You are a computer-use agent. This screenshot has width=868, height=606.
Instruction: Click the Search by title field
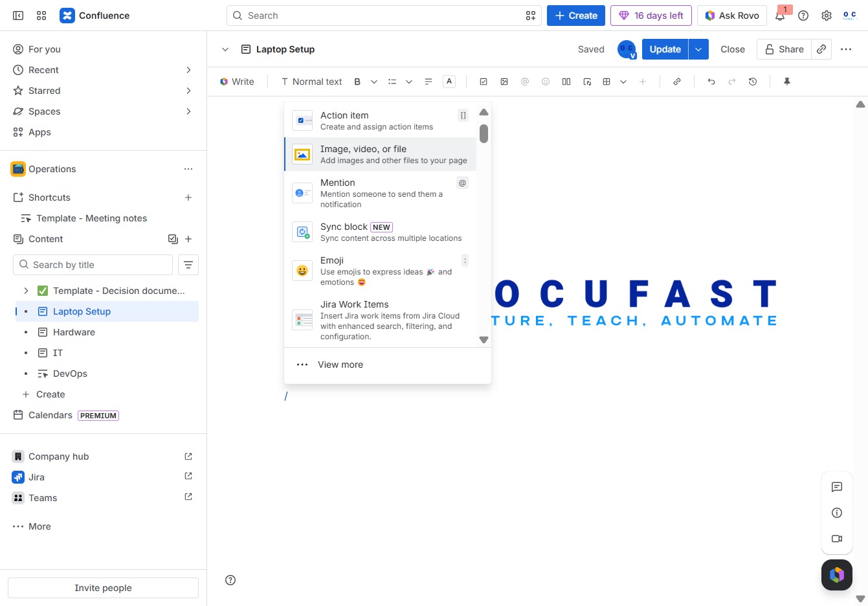tap(93, 265)
